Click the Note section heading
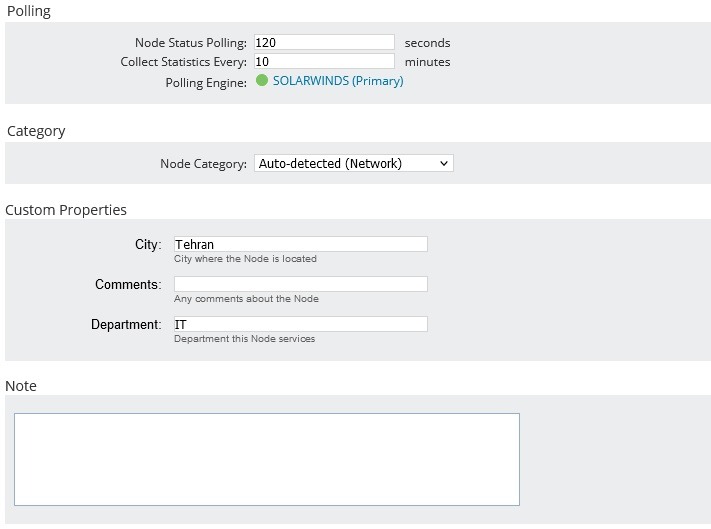 coord(21,386)
